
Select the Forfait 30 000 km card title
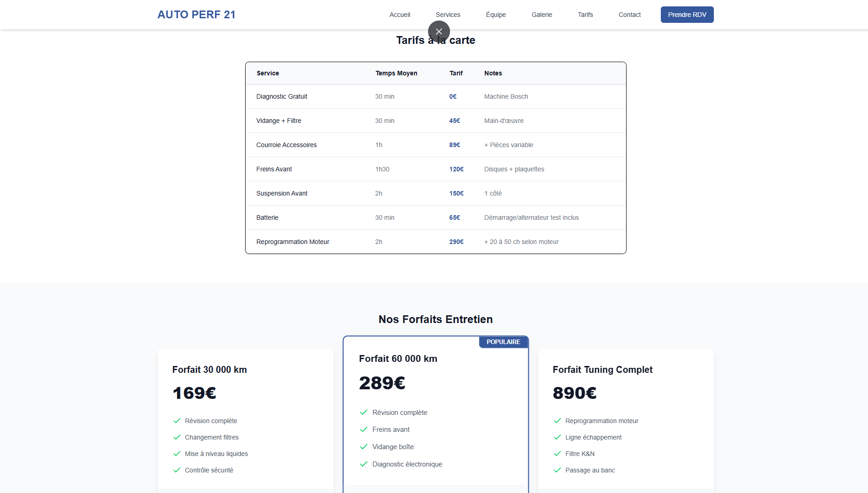(x=209, y=370)
